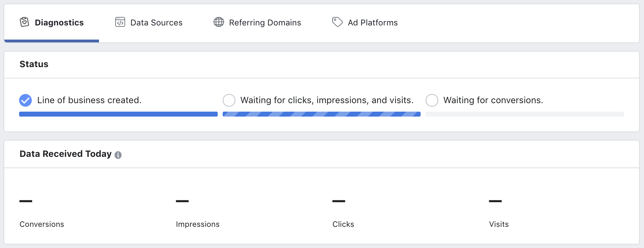Click the Impressions metric label
This screenshot has width=644, height=248.
[x=198, y=224]
